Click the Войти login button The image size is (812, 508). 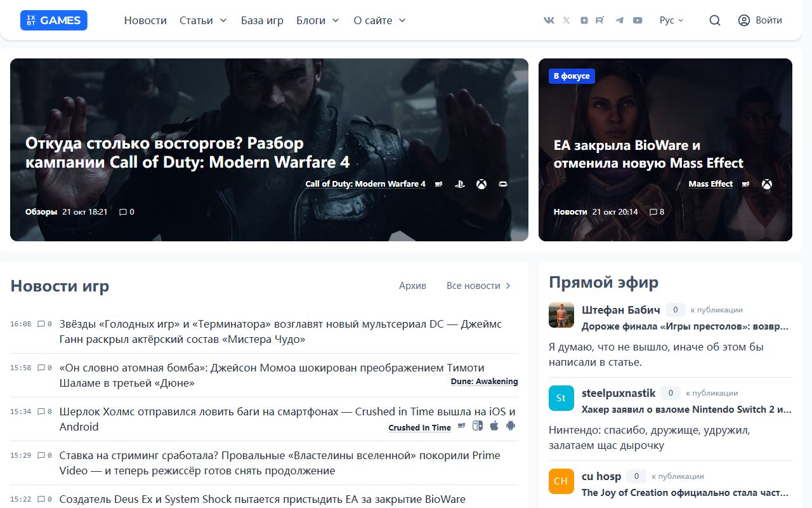[760, 20]
